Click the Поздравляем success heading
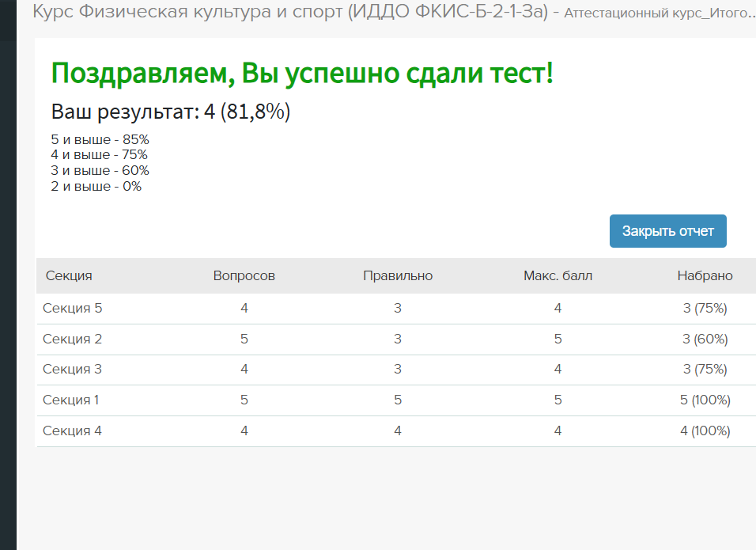Viewport: 756px width, 550px height. (x=302, y=74)
